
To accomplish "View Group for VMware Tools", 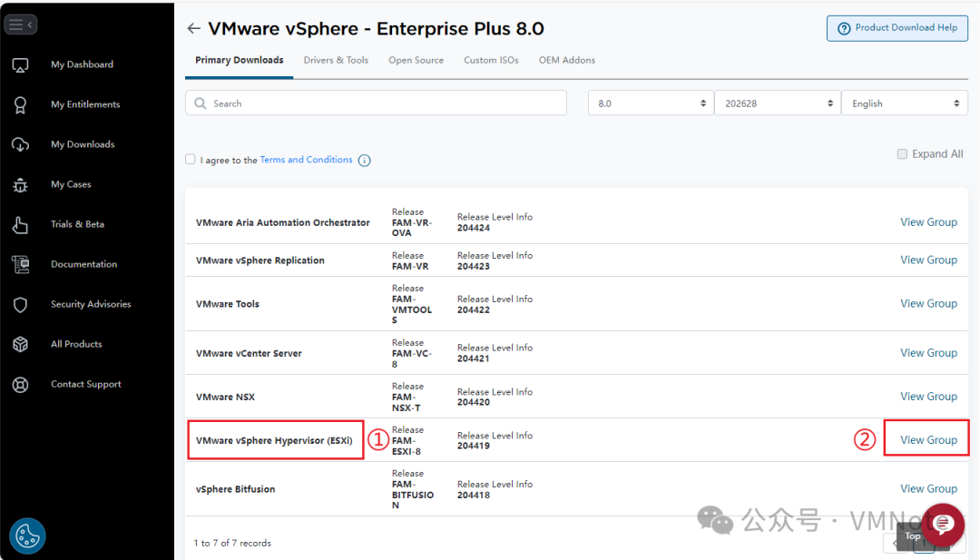I will [x=928, y=304].
